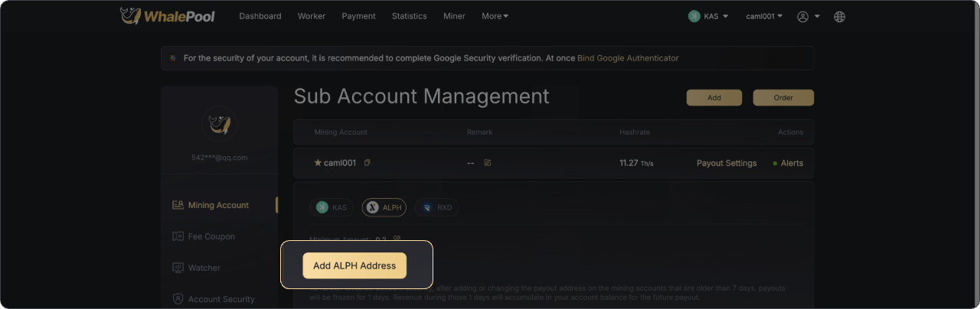Screen dimensions: 980x309
Task: Open the Statistics menu item
Action: point(409,16)
